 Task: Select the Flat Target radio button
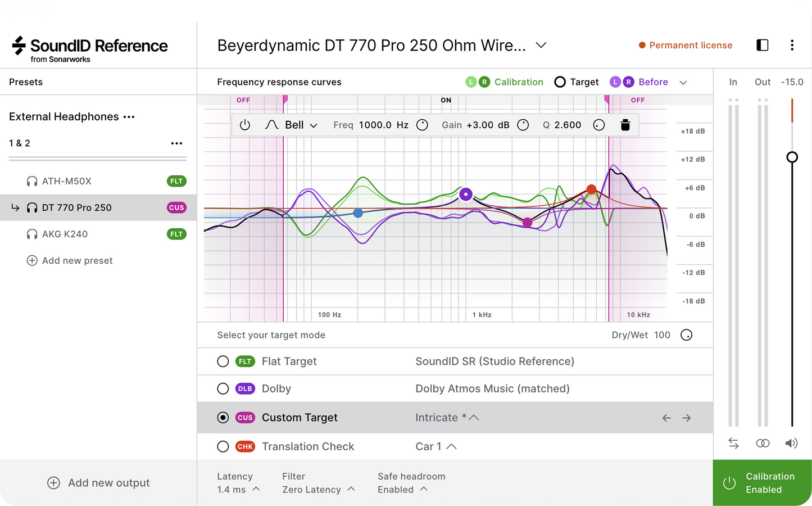223,362
